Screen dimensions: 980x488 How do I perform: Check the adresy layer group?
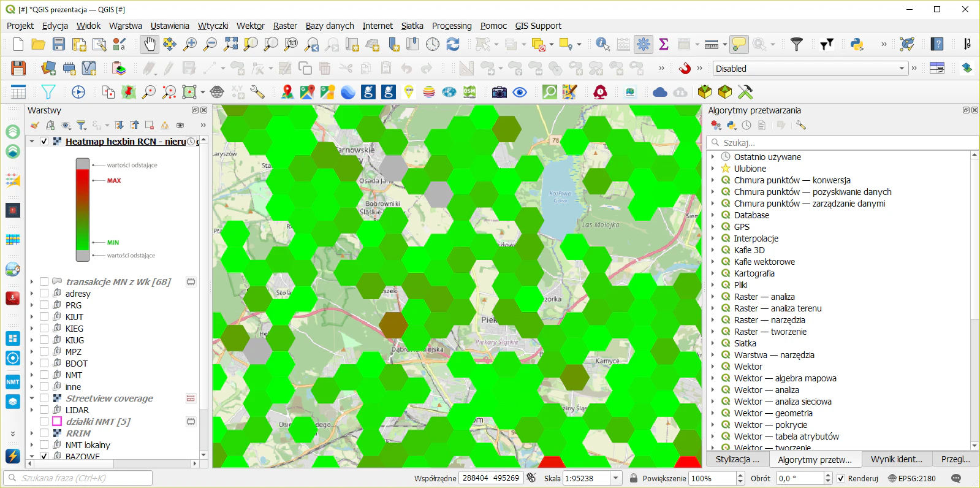44,294
